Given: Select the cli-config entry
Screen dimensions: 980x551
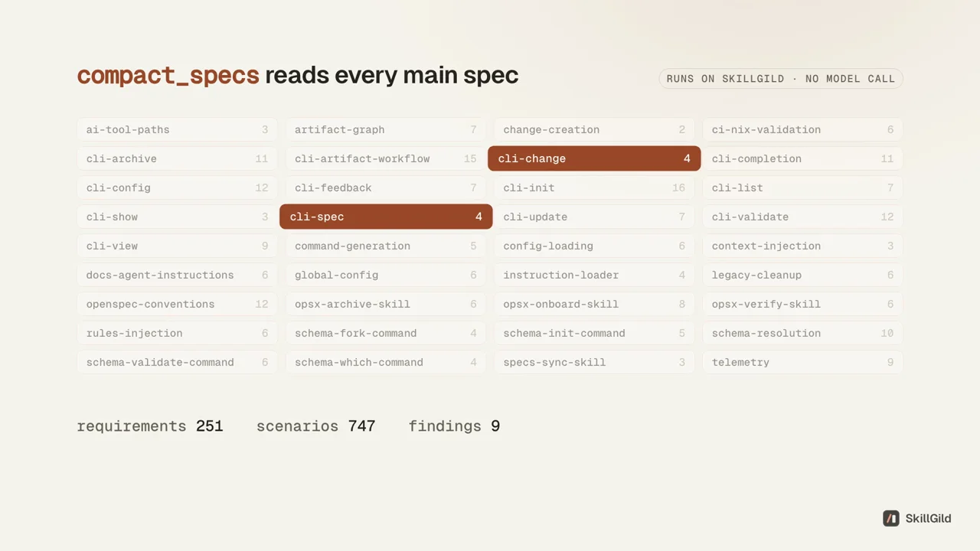Looking at the screenshot, I should [177, 187].
